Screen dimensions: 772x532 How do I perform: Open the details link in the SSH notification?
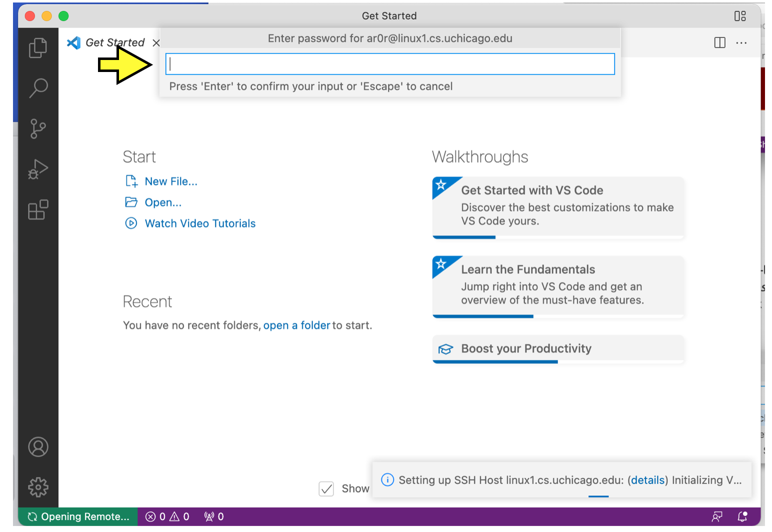tap(647, 480)
